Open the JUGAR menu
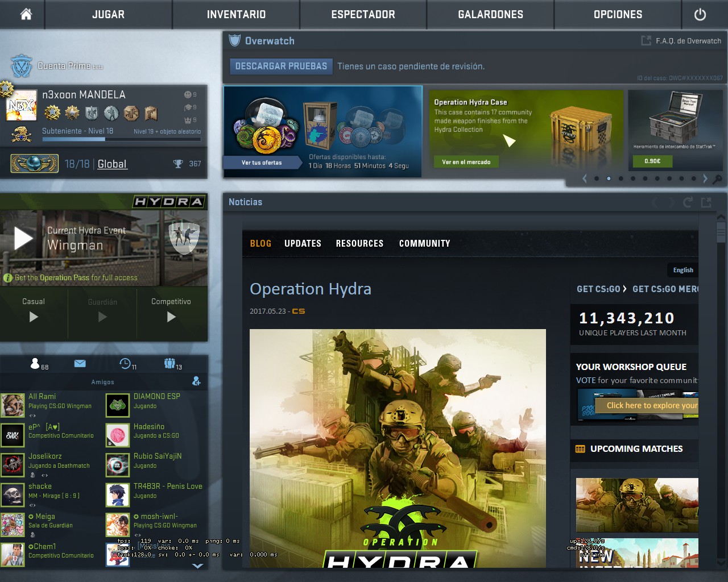The height and width of the screenshot is (582, 728). (x=108, y=14)
